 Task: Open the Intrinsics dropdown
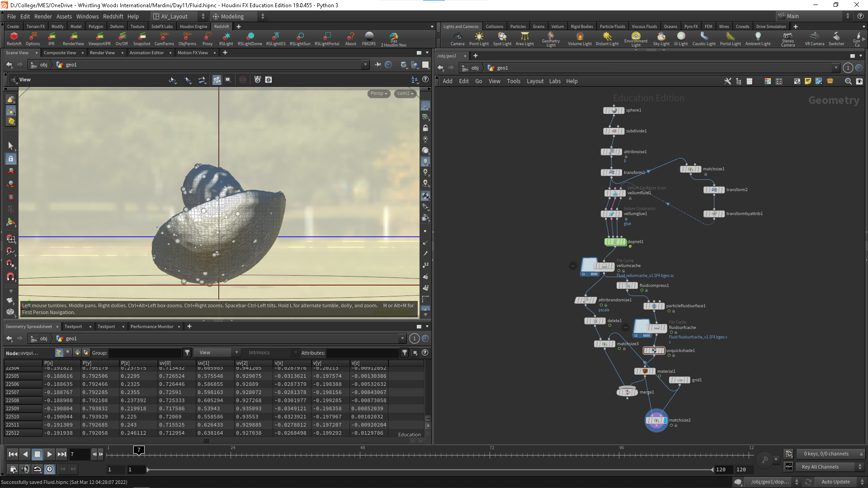272,352
